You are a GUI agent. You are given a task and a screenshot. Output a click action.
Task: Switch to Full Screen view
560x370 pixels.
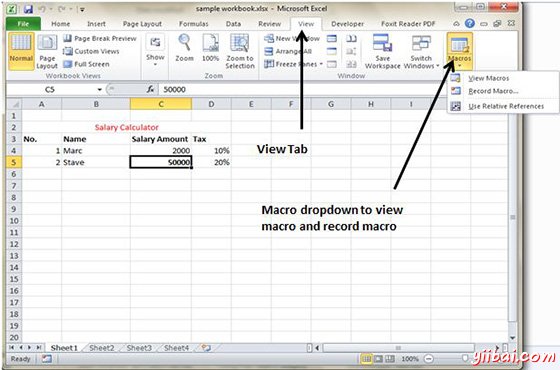[86, 64]
